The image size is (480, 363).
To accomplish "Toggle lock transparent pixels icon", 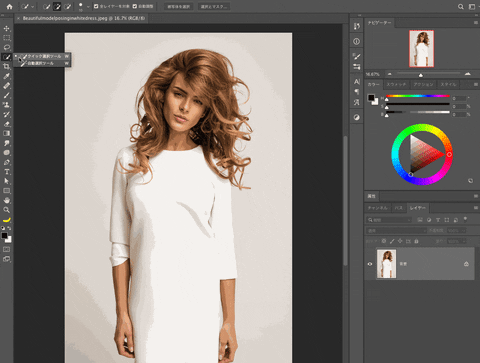I will click(x=384, y=241).
